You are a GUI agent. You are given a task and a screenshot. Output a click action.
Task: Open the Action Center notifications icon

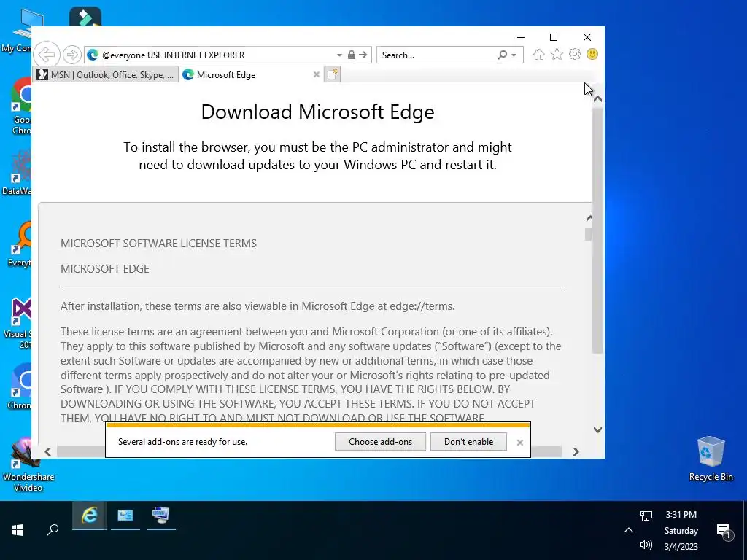click(x=724, y=531)
